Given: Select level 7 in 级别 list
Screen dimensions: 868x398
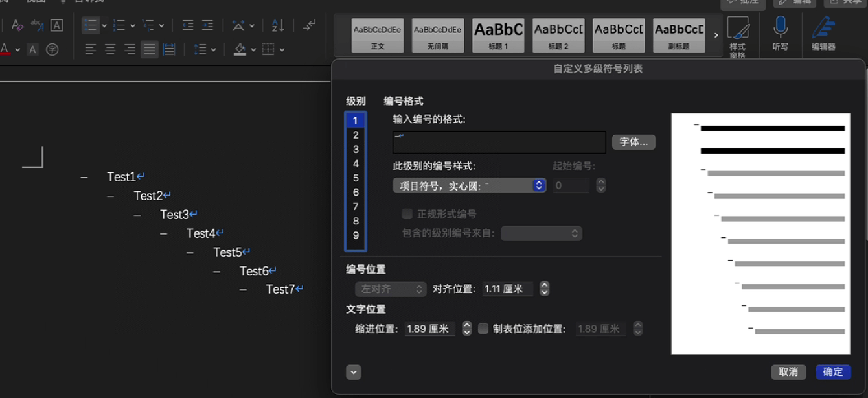Looking at the screenshot, I should click(356, 206).
